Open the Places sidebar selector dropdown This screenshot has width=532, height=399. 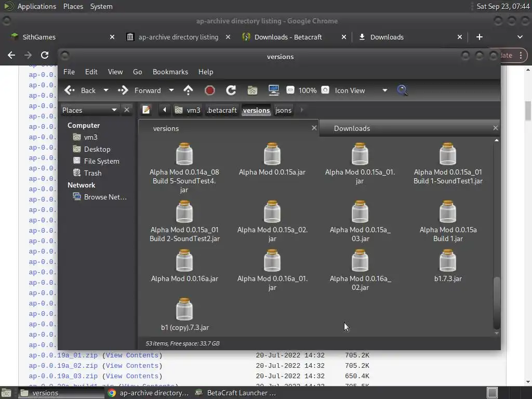coord(90,110)
